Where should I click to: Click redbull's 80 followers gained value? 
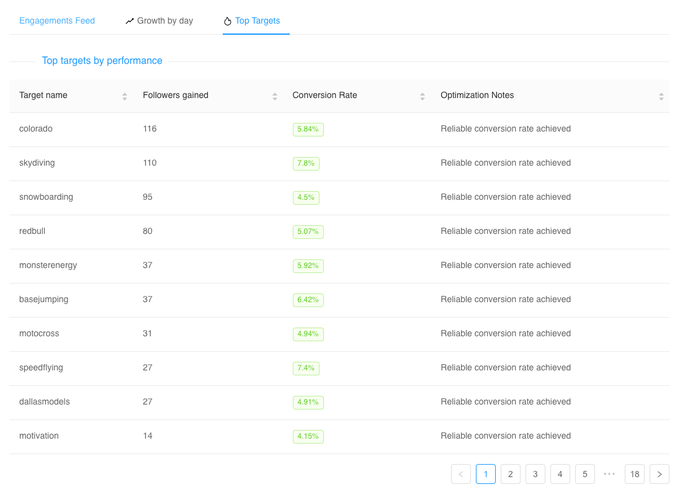tap(147, 231)
